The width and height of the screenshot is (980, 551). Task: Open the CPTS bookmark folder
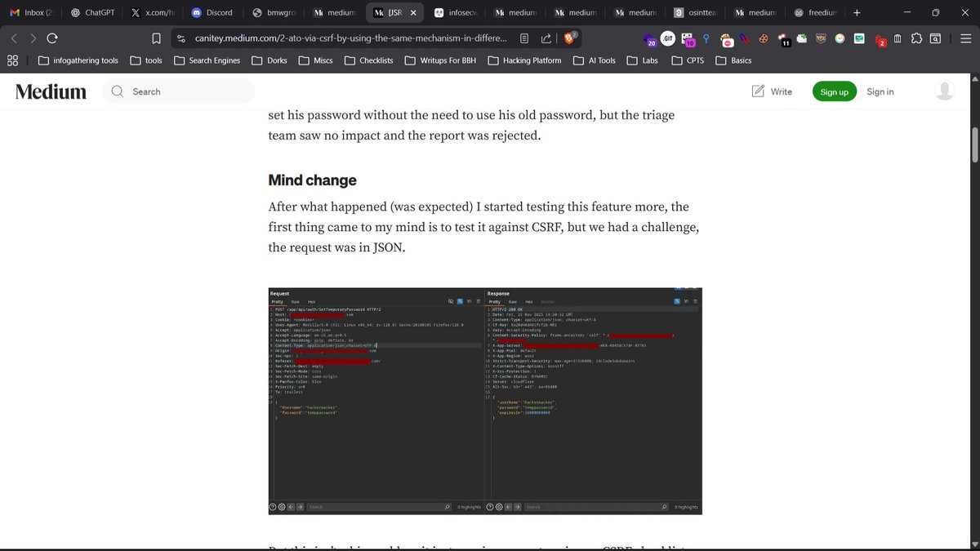[688, 60]
